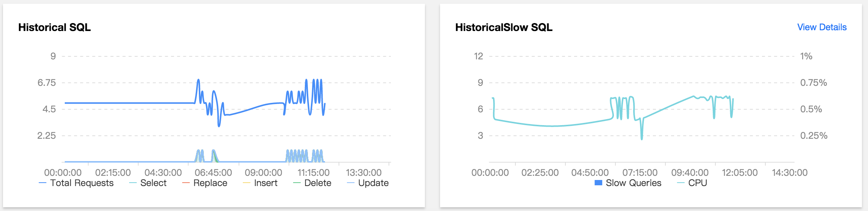This screenshot has height=211, width=868.
Task: Toggle the Select legend series
Action: (x=148, y=183)
